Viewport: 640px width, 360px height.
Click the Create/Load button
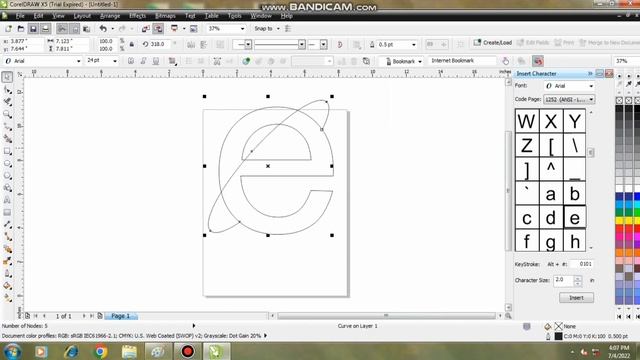point(493,42)
